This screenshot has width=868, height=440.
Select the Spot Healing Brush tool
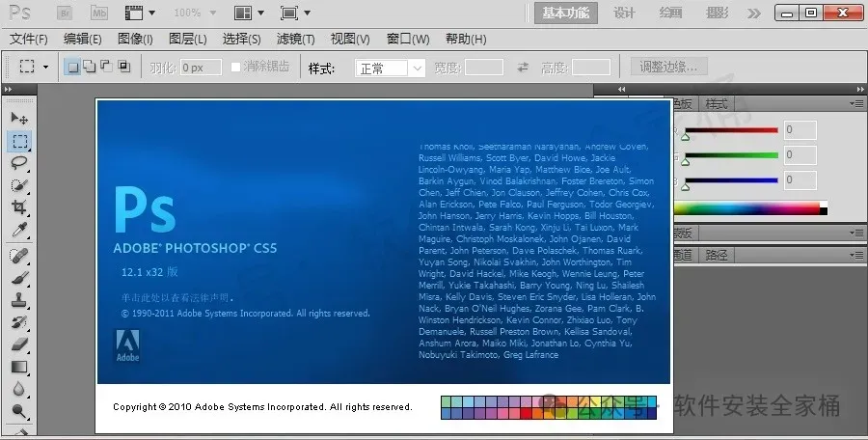(x=19, y=256)
